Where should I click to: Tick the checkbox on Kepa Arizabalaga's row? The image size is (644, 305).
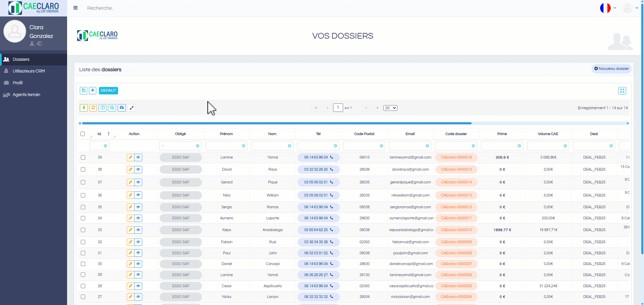pos(83,230)
